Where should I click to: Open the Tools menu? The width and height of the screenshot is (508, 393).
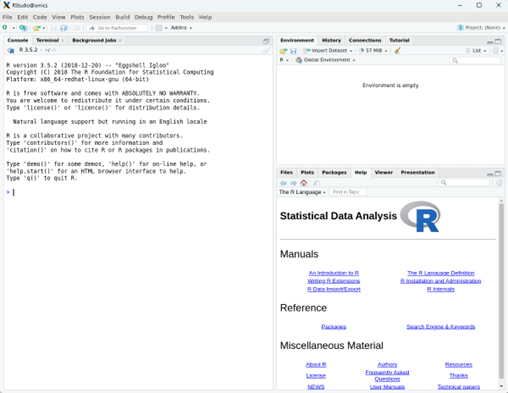click(187, 17)
